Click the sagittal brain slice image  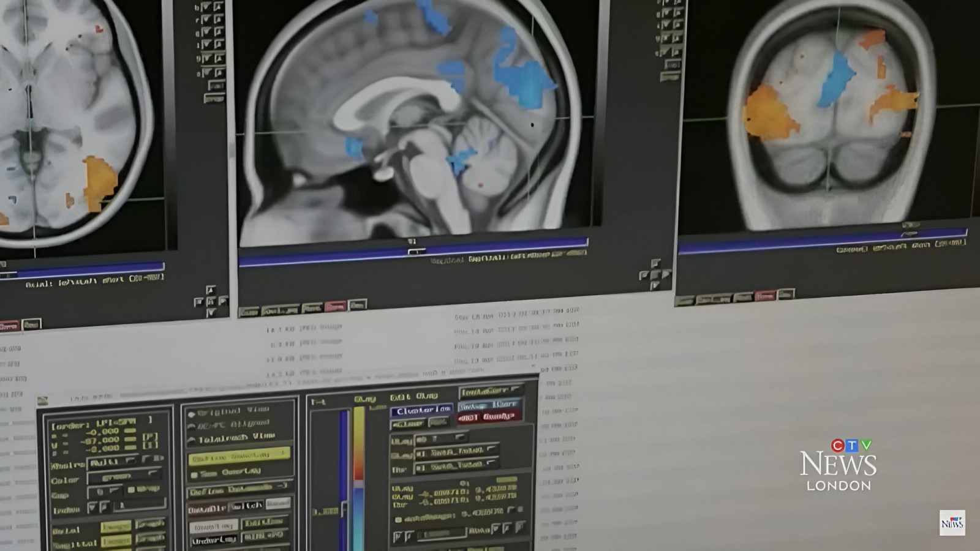(417, 122)
